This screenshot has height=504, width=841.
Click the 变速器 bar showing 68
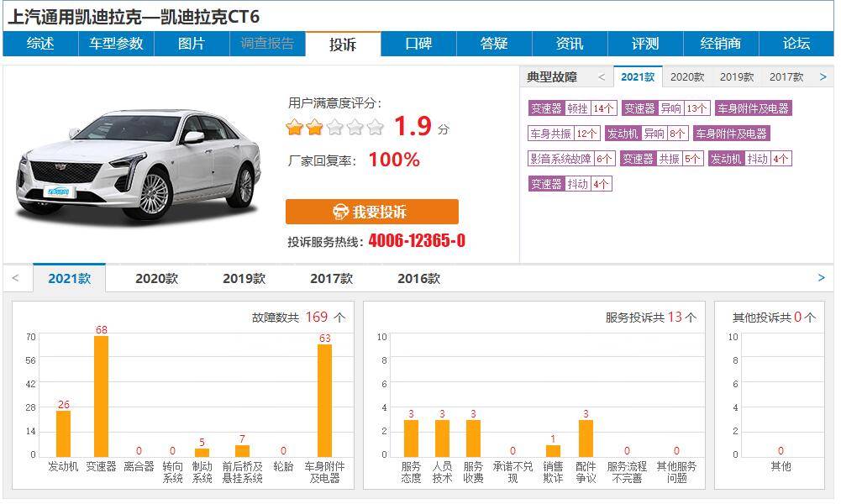click(x=102, y=396)
